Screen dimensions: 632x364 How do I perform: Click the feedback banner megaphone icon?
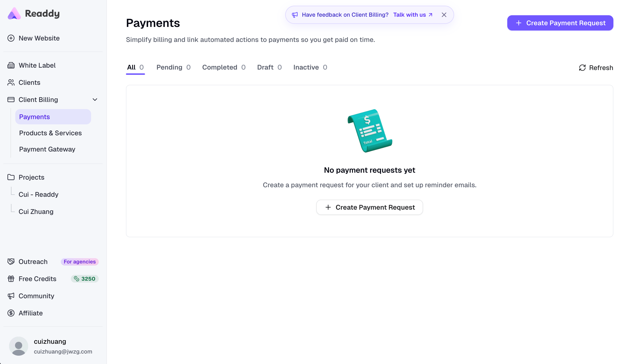pyautogui.click(x=295, y=15)
